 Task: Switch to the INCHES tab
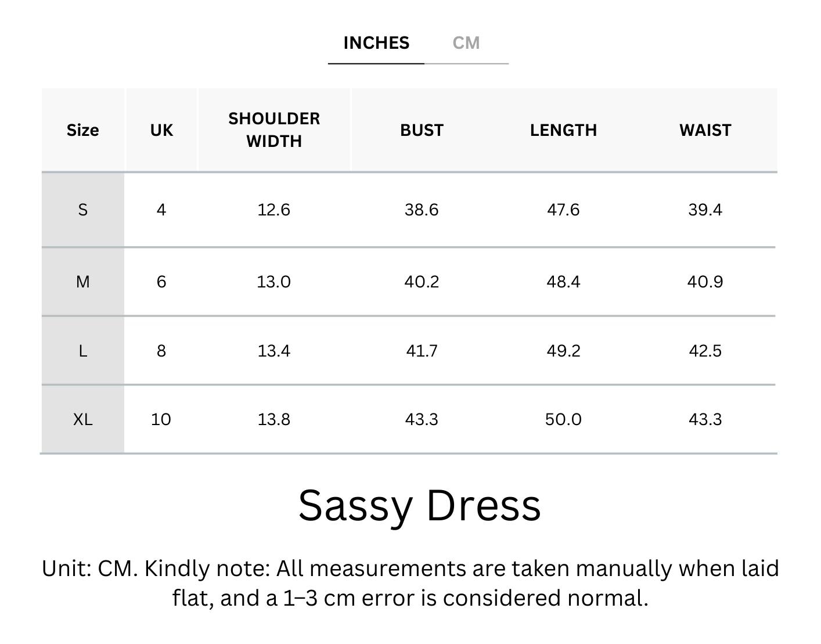pos(376,43)
